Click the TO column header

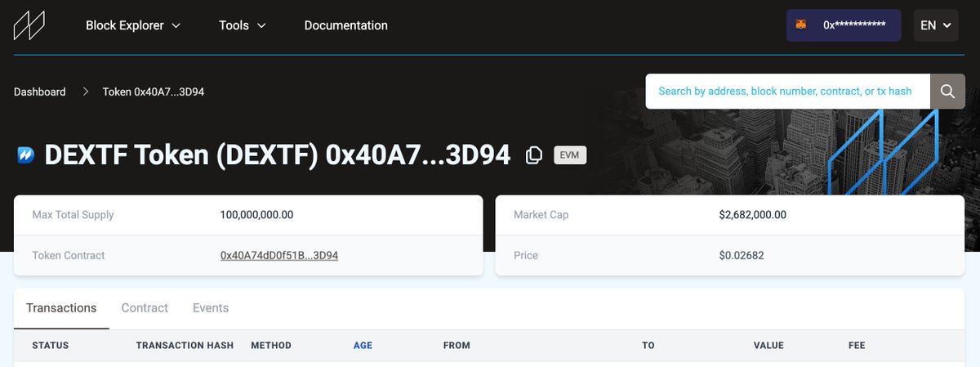tap(648, 346)
